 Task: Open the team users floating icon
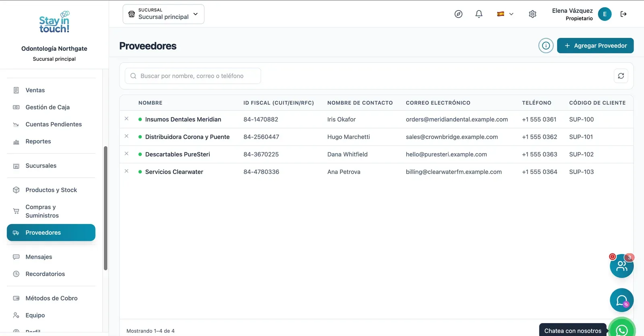(x=622, y=266)
